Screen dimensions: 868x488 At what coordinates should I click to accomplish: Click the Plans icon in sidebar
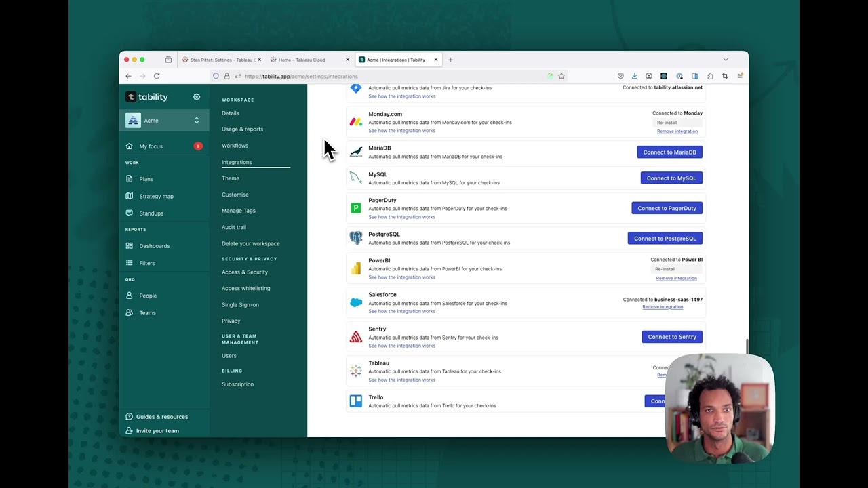coord(130,179)
